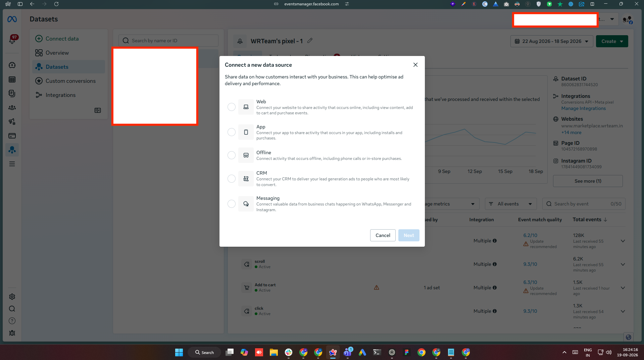
Task: Open settings gear in left rail
Action: 12,297
